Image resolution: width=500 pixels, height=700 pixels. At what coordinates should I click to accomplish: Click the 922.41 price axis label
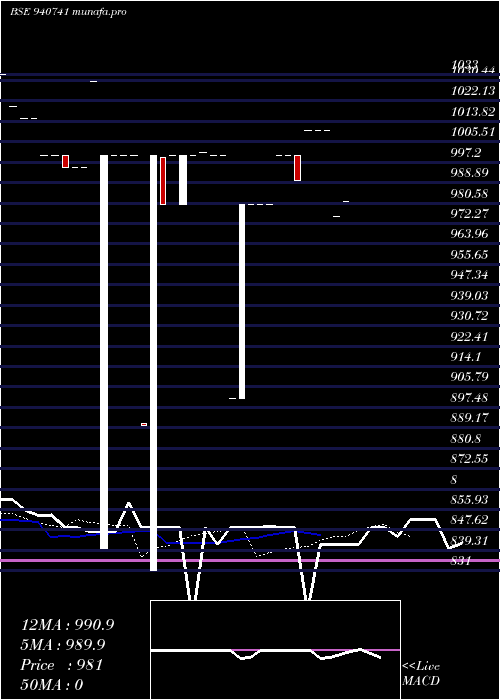pos(469,337)
